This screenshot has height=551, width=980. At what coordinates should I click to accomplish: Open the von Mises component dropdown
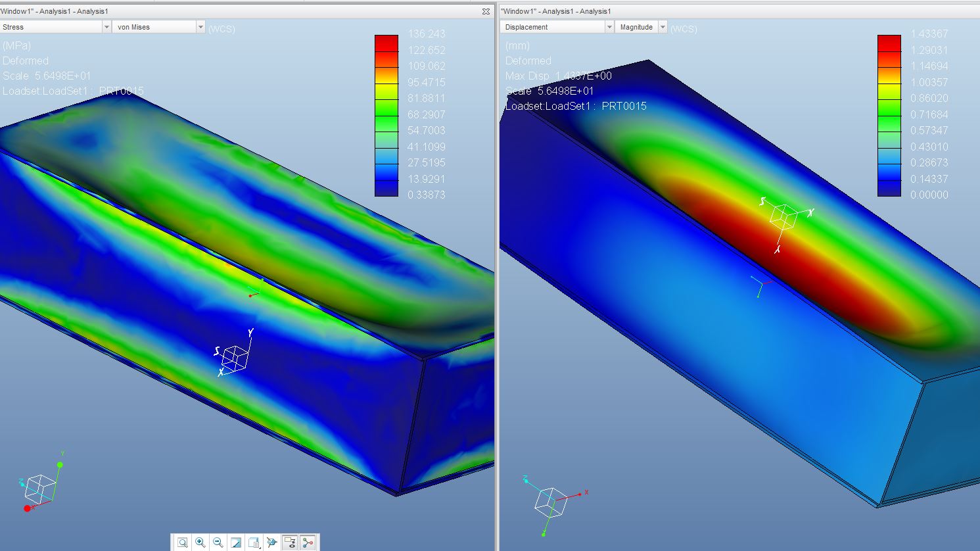159,27
